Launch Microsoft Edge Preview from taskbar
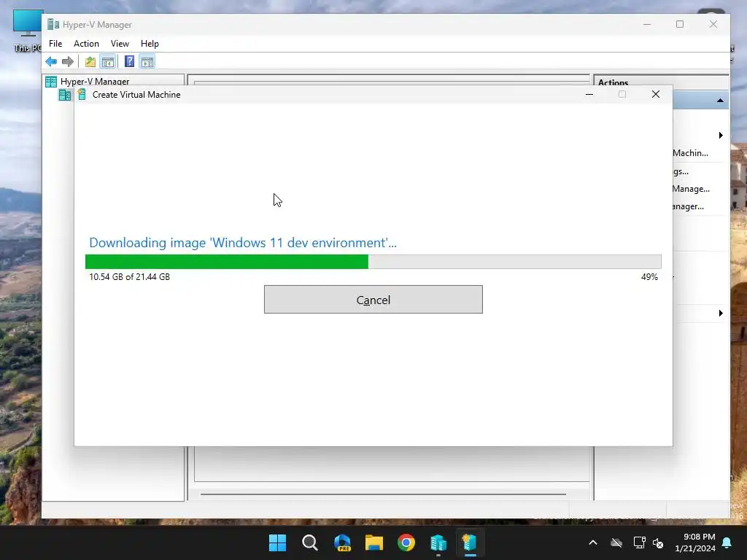Screen dimensions: 747x560 pos(342,542)
